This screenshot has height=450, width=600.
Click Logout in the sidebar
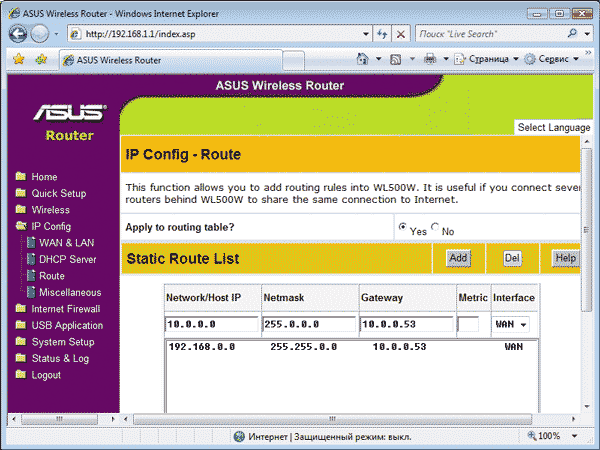pyautogui.click(x=46, y=375)
